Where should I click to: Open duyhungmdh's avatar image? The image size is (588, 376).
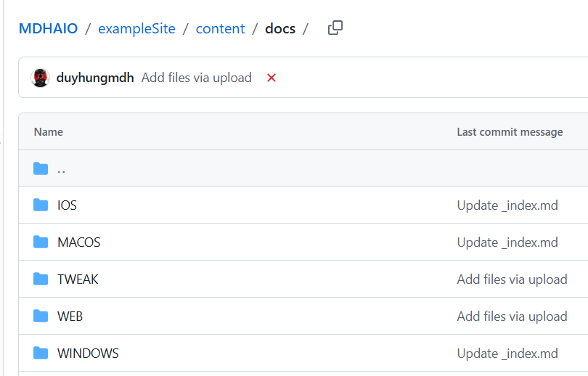click(x=40, y=78)
